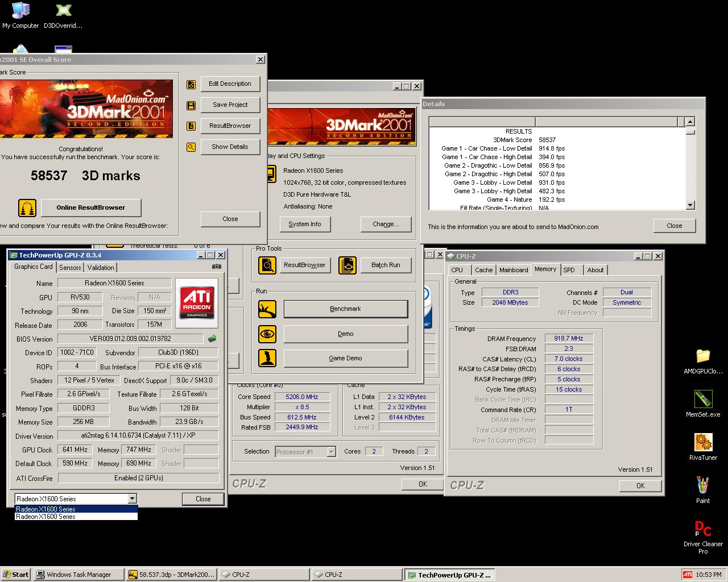Click the System Info button

(x=305, y=225)
